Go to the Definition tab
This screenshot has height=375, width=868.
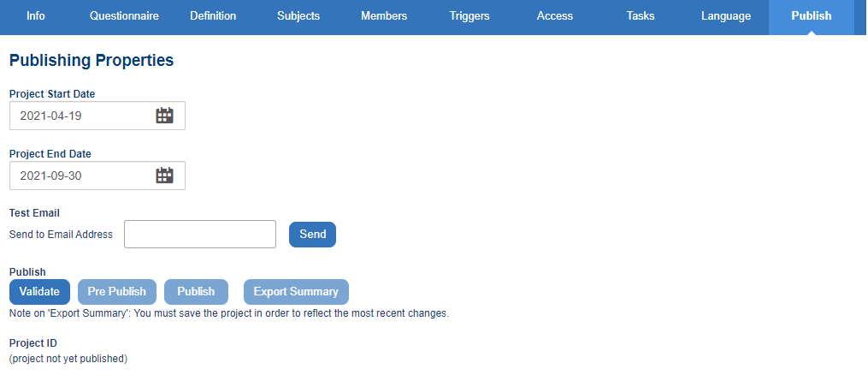[213, 16]
